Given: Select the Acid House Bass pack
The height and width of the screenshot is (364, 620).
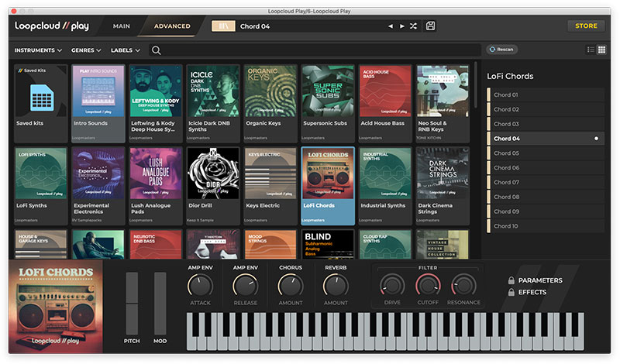Looking at the screenshot, I should tap(385, 103).
